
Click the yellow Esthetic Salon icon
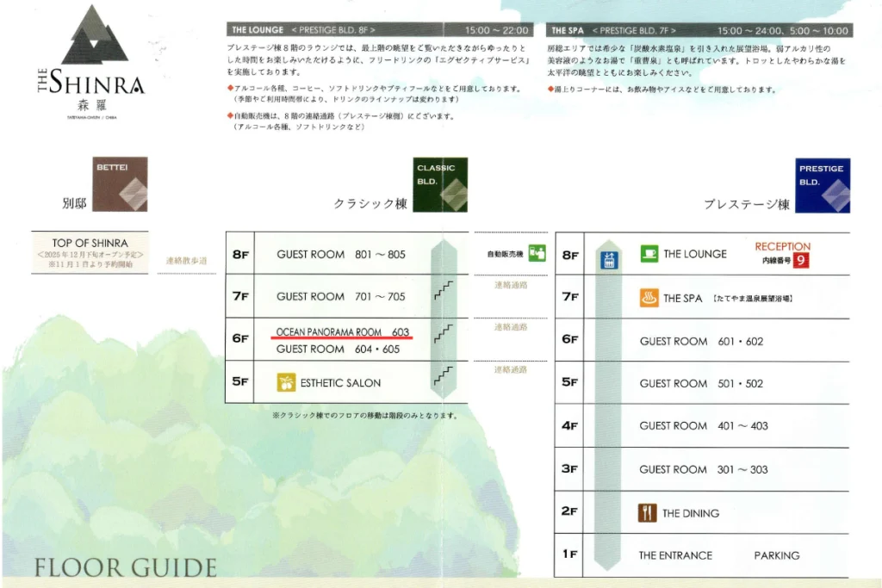[x=286, y=382]
